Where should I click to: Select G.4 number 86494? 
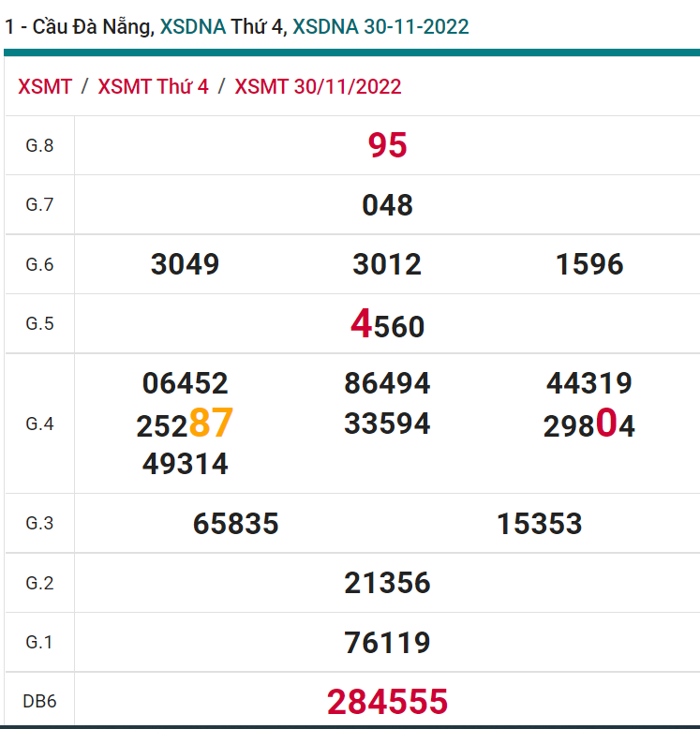[387, 383]
